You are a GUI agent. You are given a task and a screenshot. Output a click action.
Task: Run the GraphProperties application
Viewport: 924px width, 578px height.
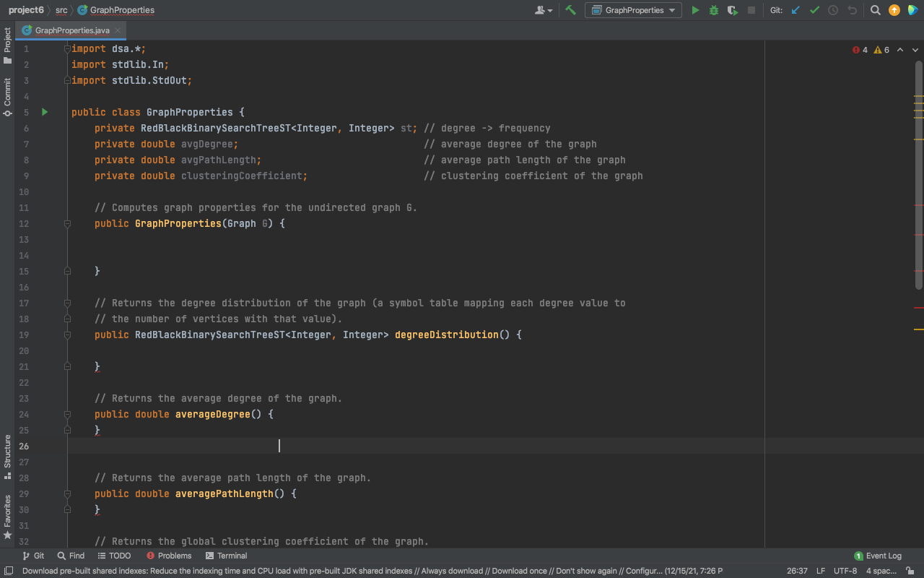695,9
